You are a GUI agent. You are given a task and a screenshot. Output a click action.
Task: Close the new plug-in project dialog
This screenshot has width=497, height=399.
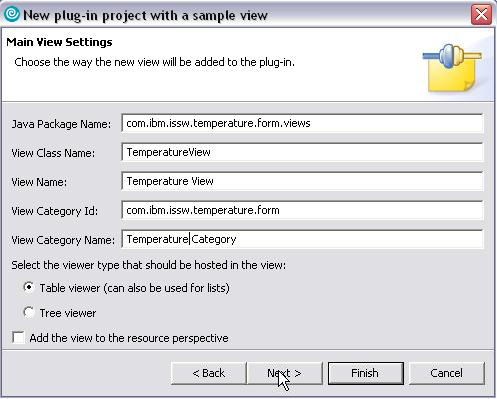click(481, 15)
